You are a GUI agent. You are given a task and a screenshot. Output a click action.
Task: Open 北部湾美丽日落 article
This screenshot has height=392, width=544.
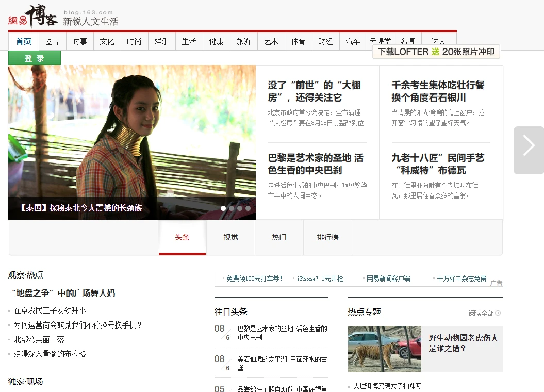(x=39, y=339)
